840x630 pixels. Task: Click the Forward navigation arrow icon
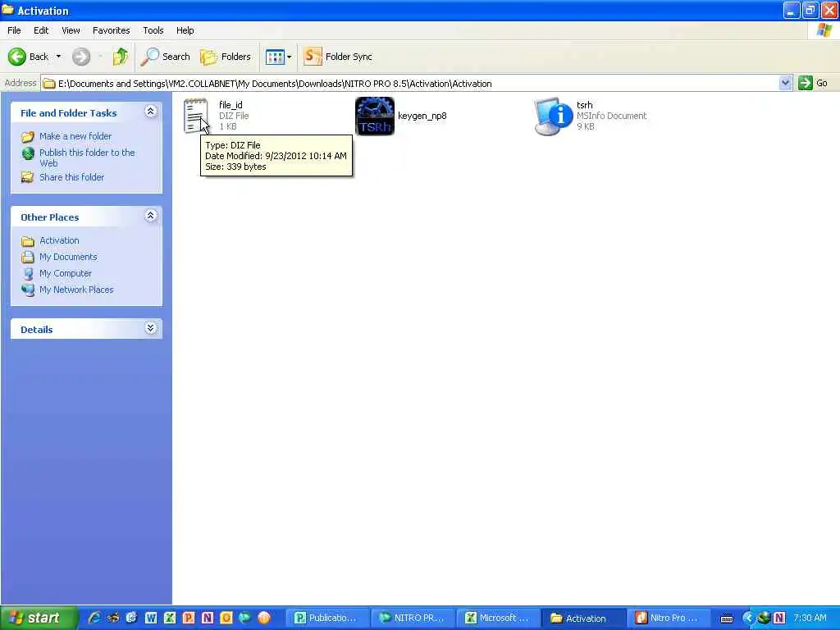81,57
